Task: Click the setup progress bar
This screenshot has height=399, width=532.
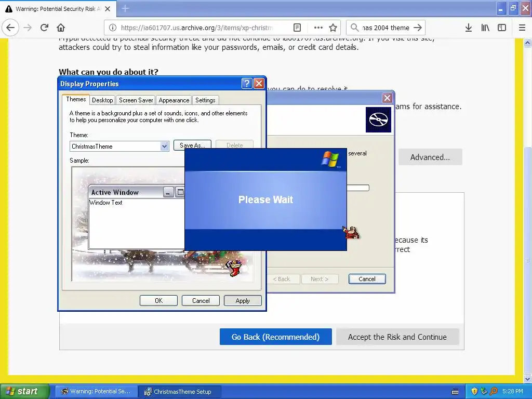Action: click(x=358, y=188)
